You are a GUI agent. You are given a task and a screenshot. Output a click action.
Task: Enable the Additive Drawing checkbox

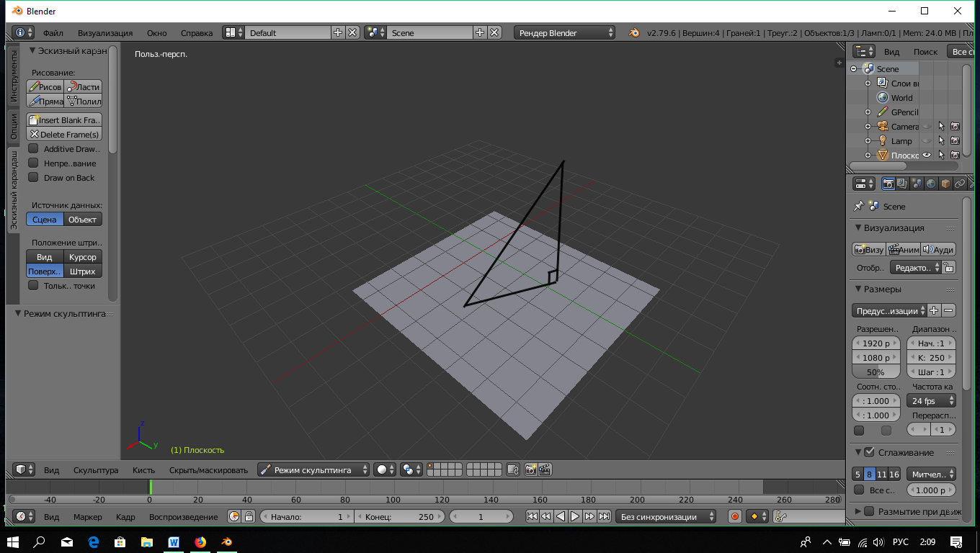click(33, 149)
